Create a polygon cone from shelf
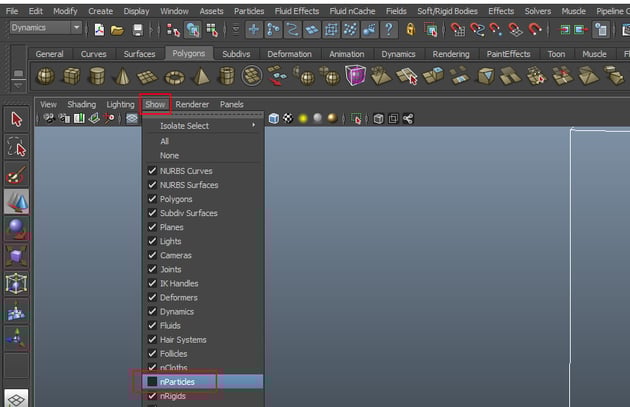The height and width of the screenshot is (407, 630). coord(123,76)
